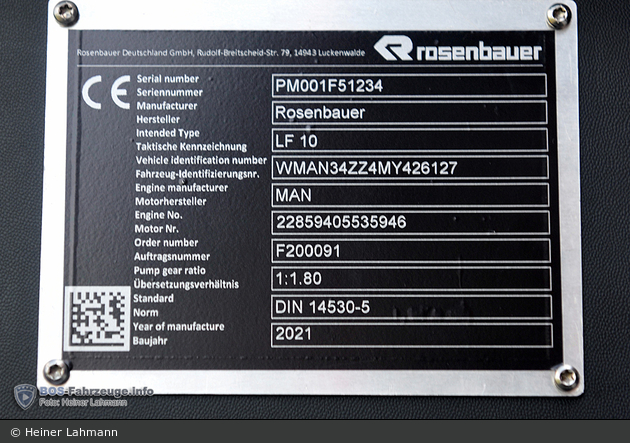Click the Rosenbauer logo on the plate

click(x=458, y=48)
